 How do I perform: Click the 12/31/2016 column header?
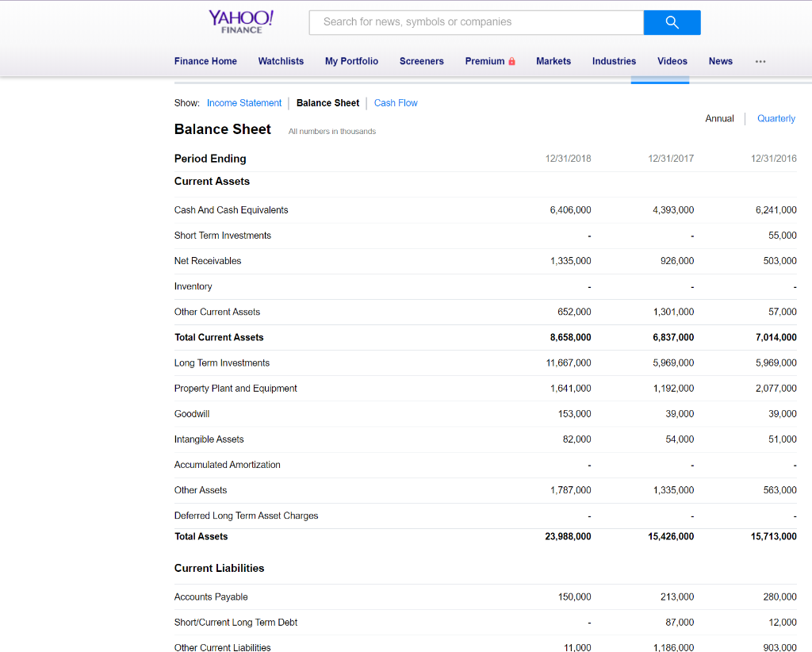774,159
